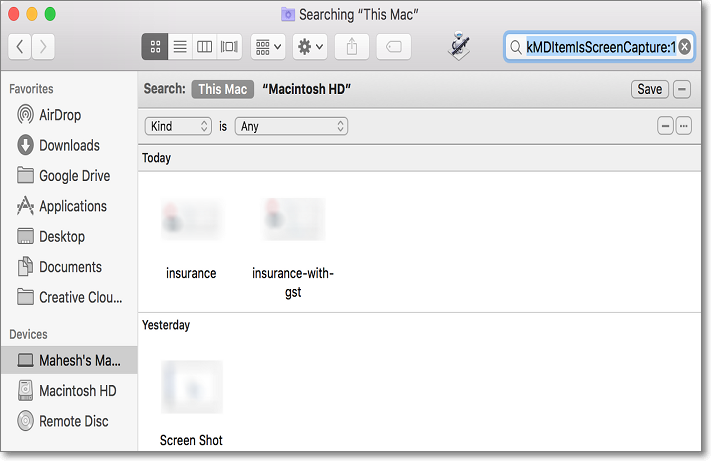
Task: Switch to Cover Flow view
Action: tap(229, 46)
